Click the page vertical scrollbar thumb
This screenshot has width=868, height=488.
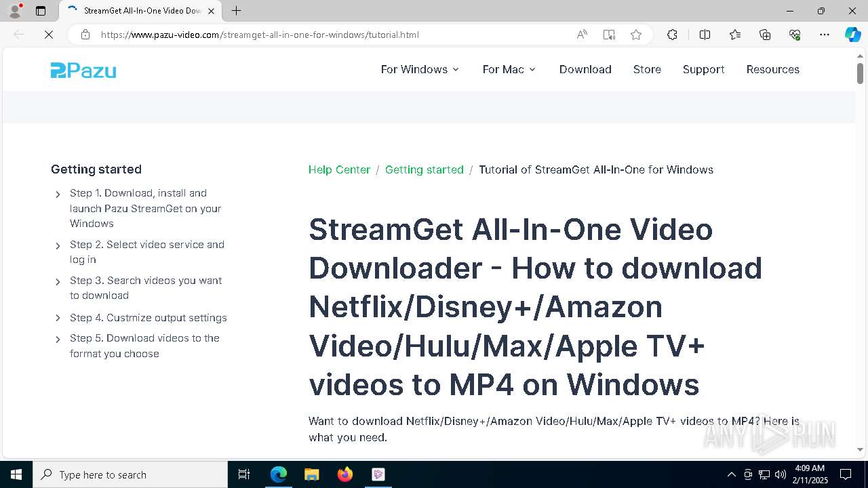[860, 73]
